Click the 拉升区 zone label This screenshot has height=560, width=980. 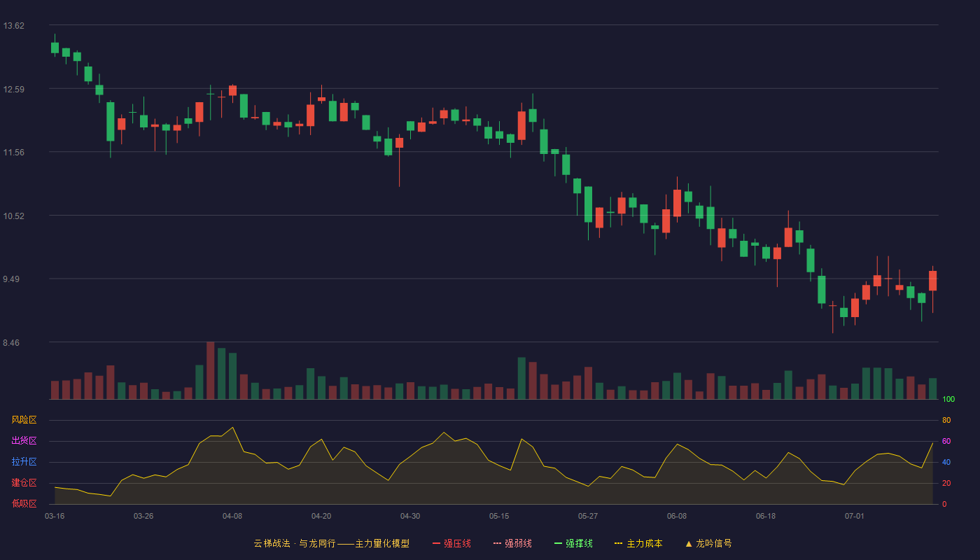24,462
